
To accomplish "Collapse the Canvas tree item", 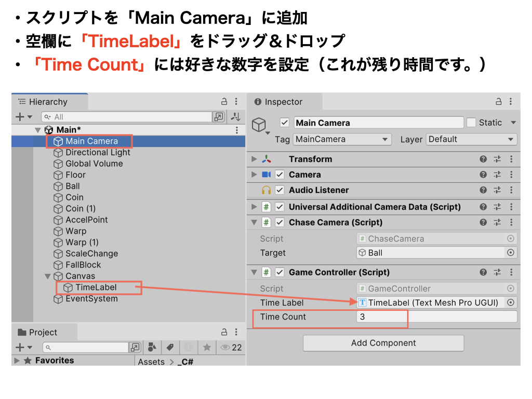I will pos(48,276).
